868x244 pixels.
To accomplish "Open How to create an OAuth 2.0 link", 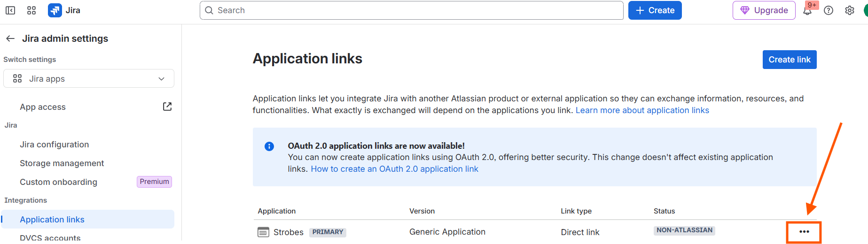I will [x=394, y=169].
